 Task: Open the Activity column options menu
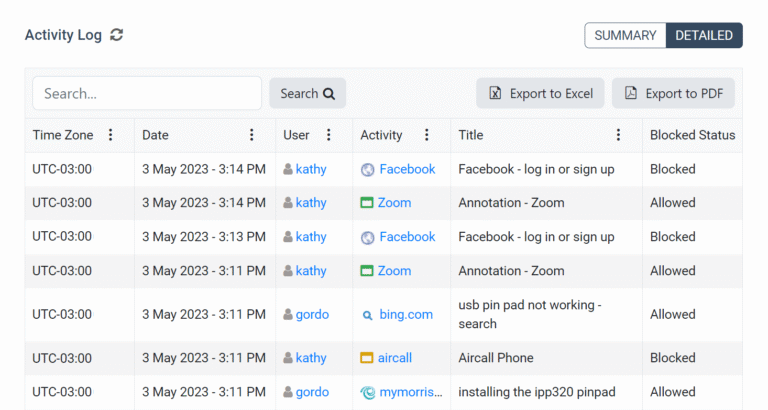click(x=427, y=135)
